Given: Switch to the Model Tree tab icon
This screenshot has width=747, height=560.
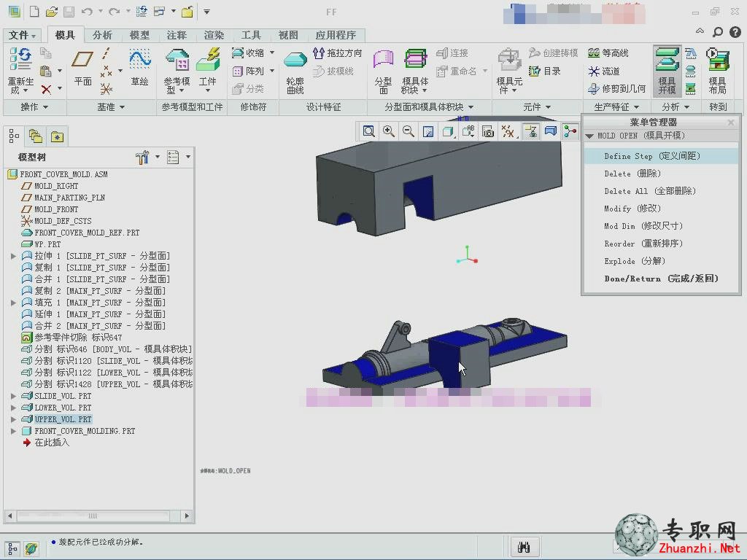Looking at the screenshot, I should 15,136.
